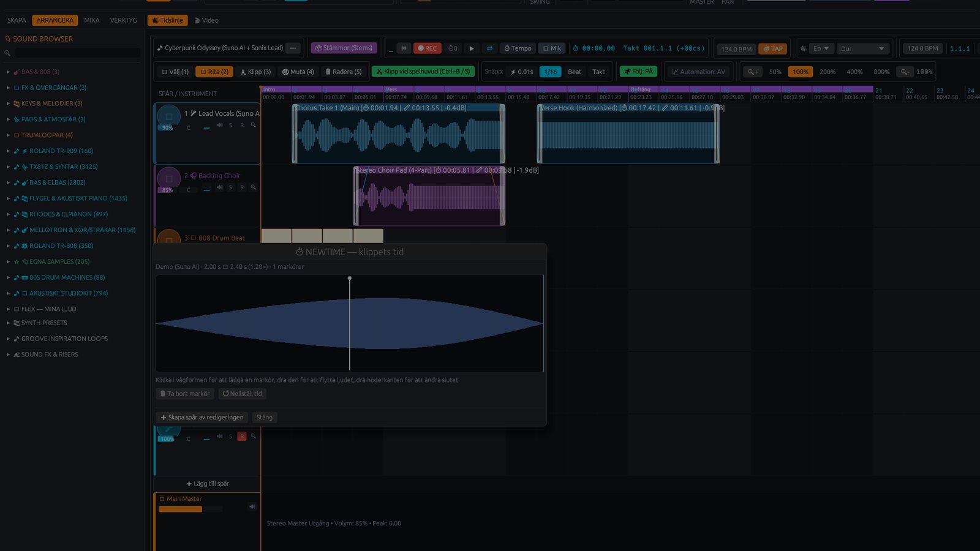Expand FX & ÖVERGÅNGAR (3) category
The height and width of the screenshot is (551, 980).
(54, 88)
